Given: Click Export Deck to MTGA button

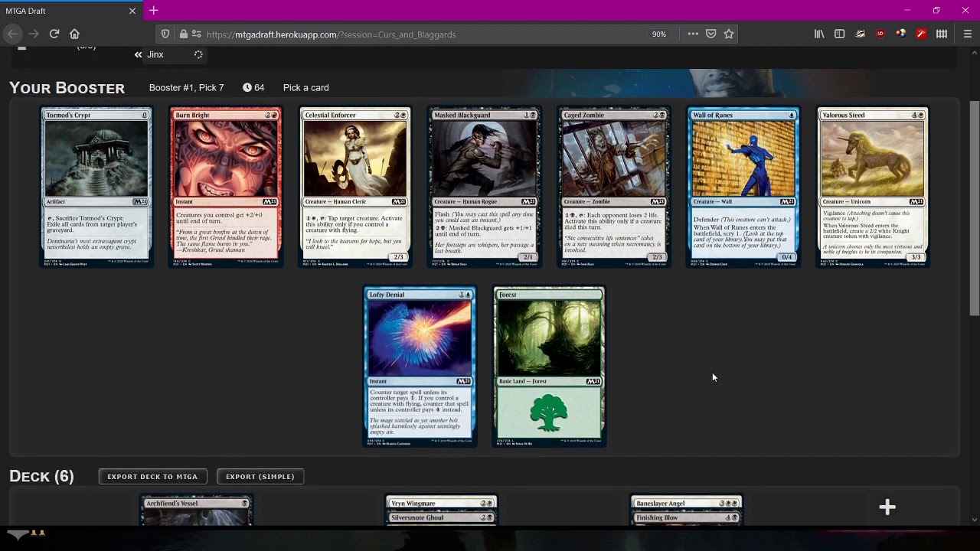Looking at the screenshot, I should click(152, 477).
